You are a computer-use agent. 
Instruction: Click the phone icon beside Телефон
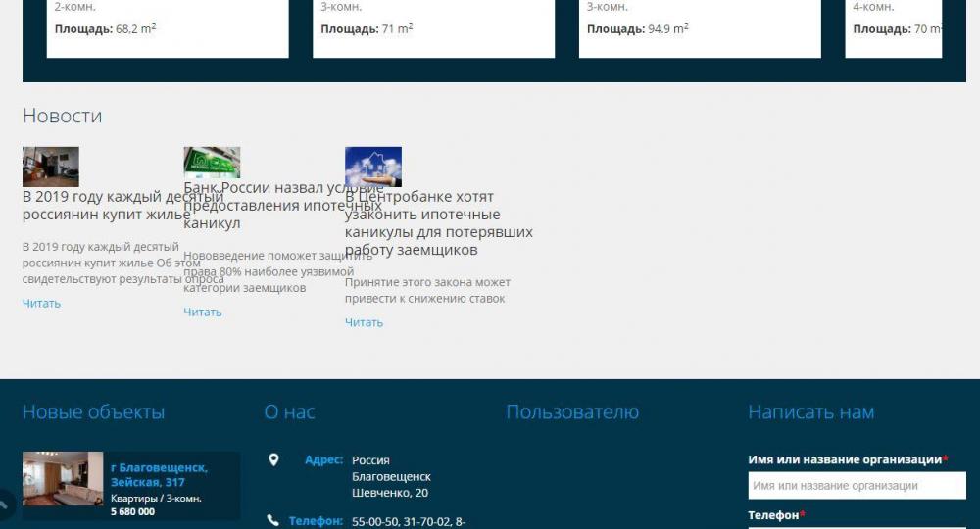[273, 521]
